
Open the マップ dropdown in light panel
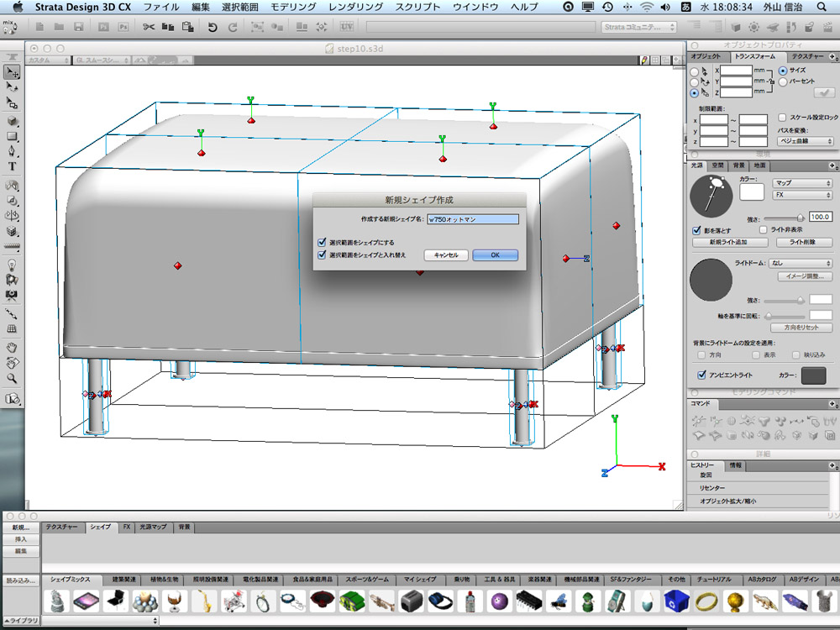(x=802, y=183)
